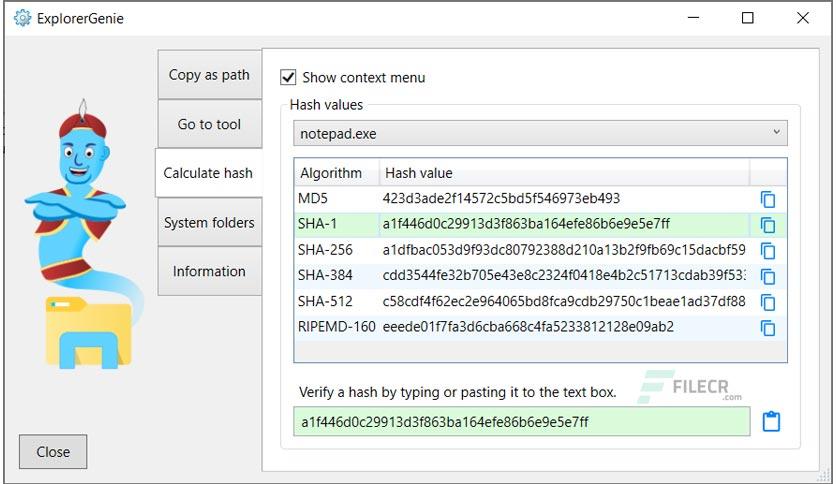Select the SHA-384 algorithm cell
Viewport: 836px width, 484px height.
[x=336, y=275]
